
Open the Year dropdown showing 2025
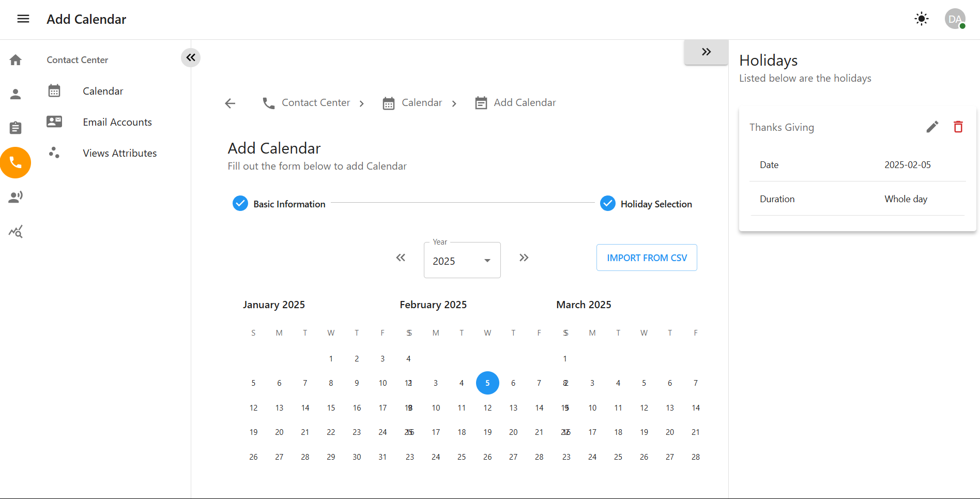[462, 261]
